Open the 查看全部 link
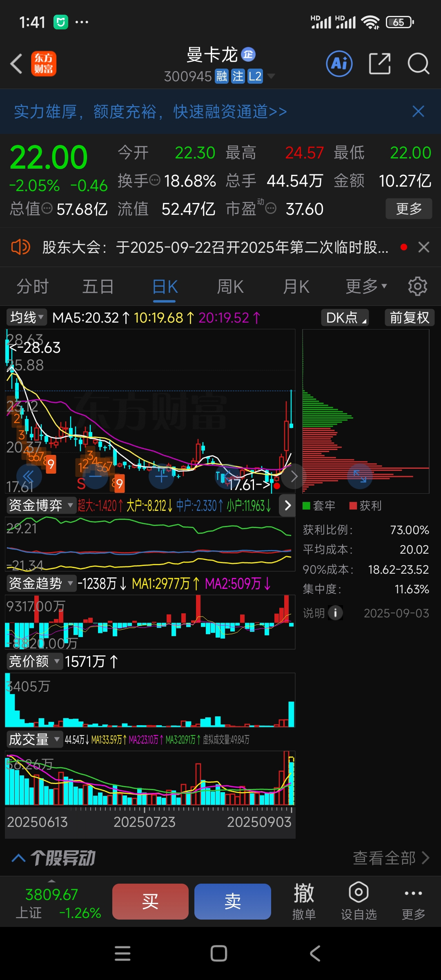The height and width of the screenshot is (980, 441). pyautogui.click(x=391, y=858)
